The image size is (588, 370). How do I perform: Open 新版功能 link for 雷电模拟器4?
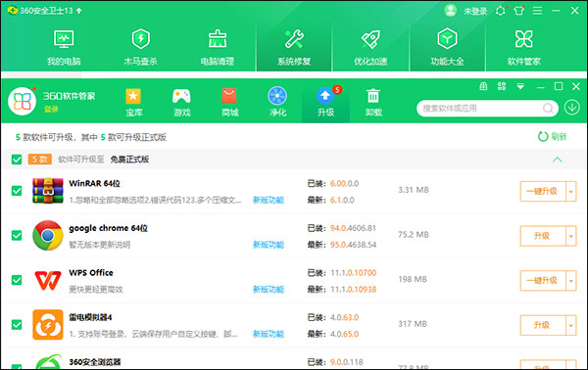click(x=269, y=334)
